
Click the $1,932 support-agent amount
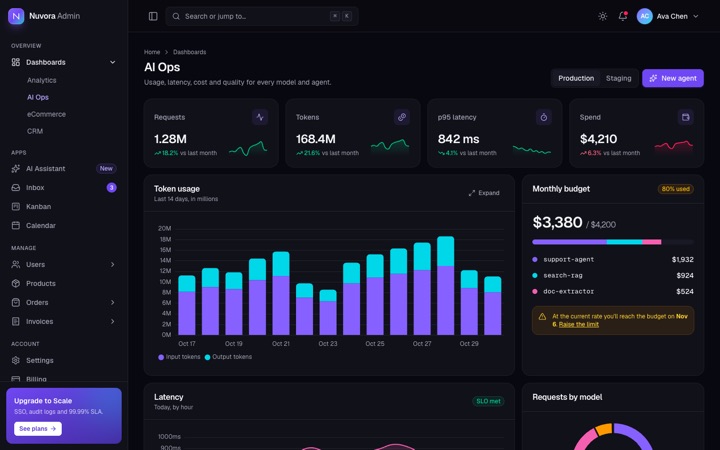click(x=682, y=259)
